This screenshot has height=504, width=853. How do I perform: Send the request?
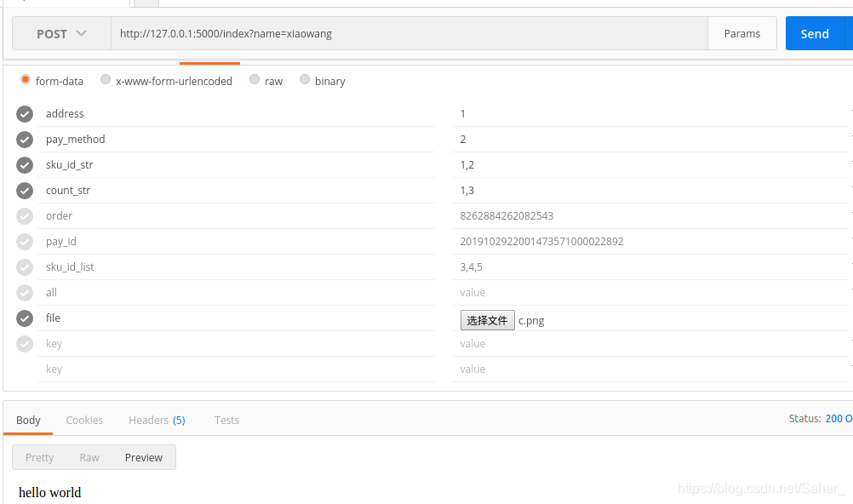tap(815, 34)
